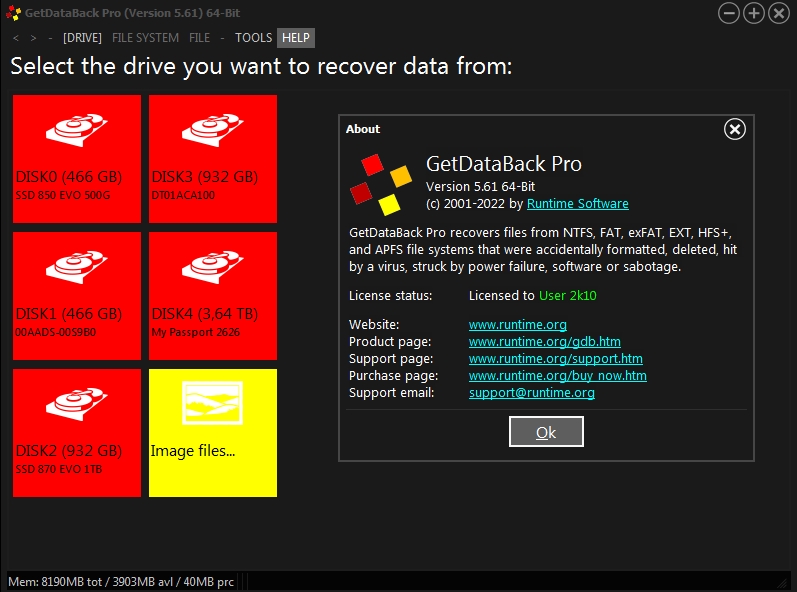Viewport: 797px width, 592px height.
Task: Click the support@runtime.org email link
Action: click(x=531, y=393)
